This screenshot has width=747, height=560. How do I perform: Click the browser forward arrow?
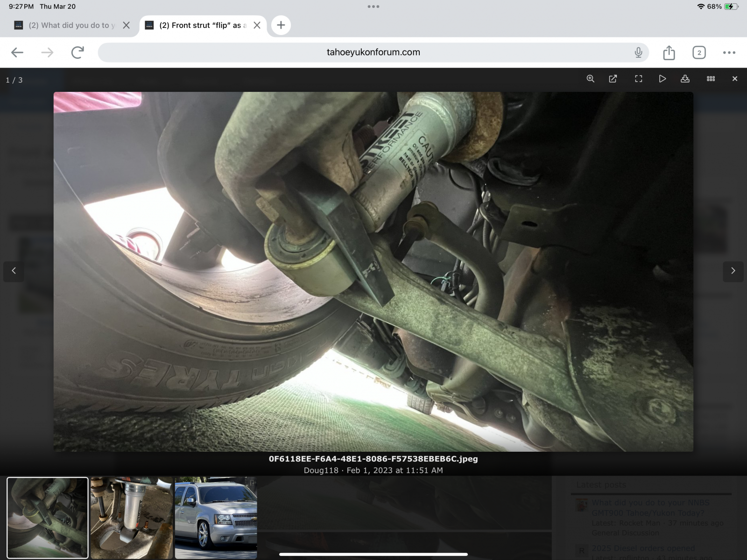(47, 52)
